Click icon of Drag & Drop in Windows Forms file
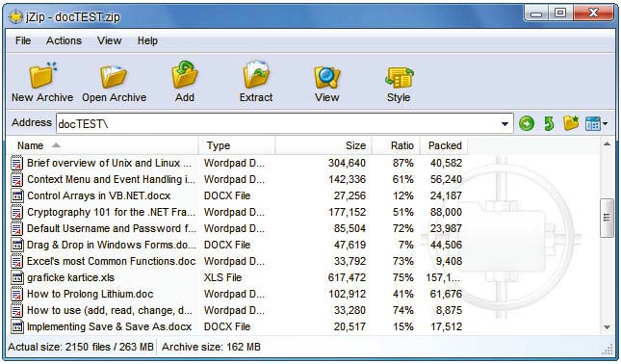The width and height of the screenshot is (621, 364). [x=16, y=245]
